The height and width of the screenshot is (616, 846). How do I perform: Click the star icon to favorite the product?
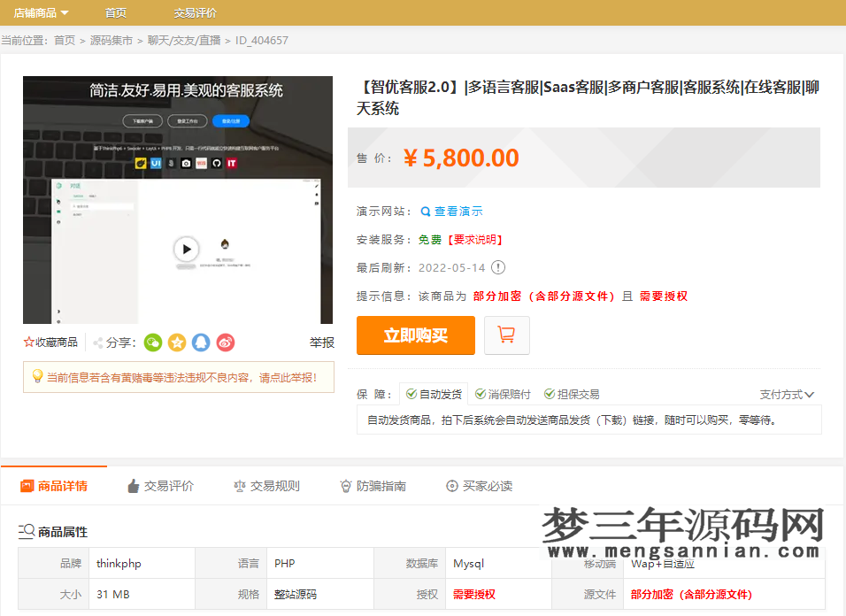(x=28, y=342)
